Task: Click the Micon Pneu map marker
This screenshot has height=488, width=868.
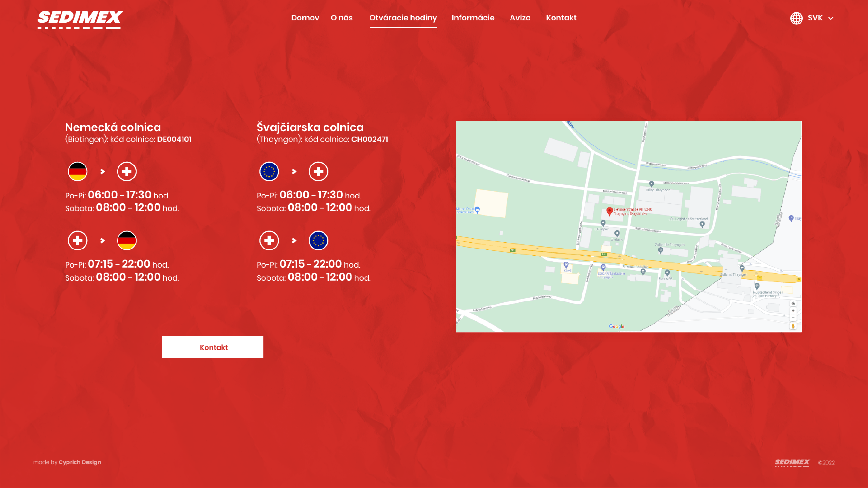Action: tap(477, 210)
